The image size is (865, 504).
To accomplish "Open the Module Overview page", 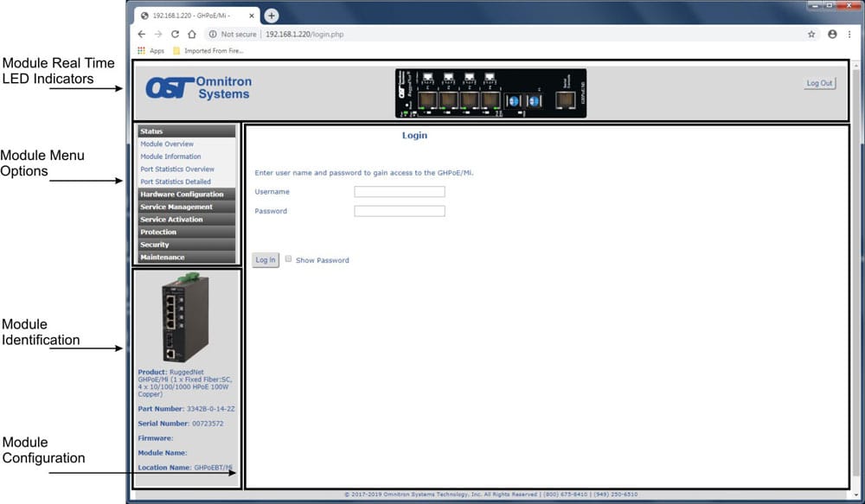I will [x=167, y=144].
